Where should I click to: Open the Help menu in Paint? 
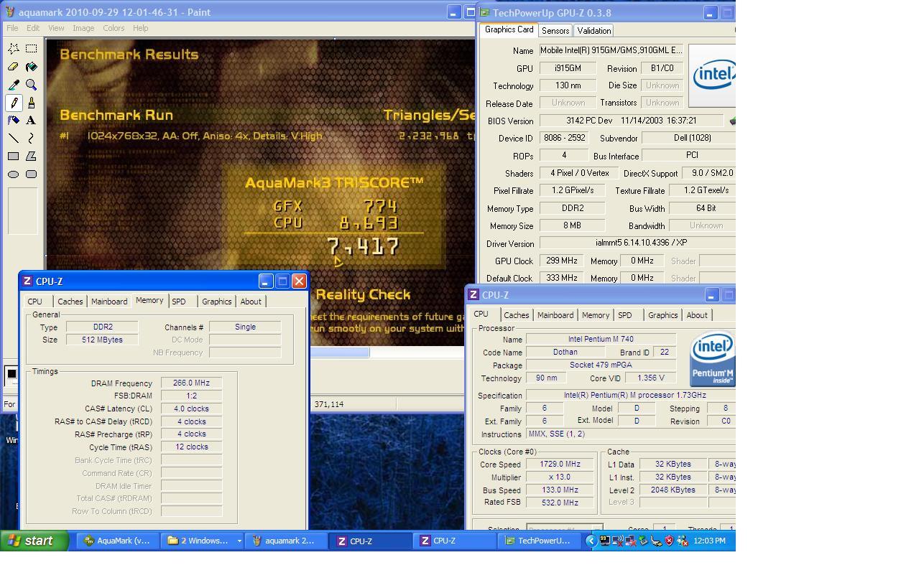(141, 28)
